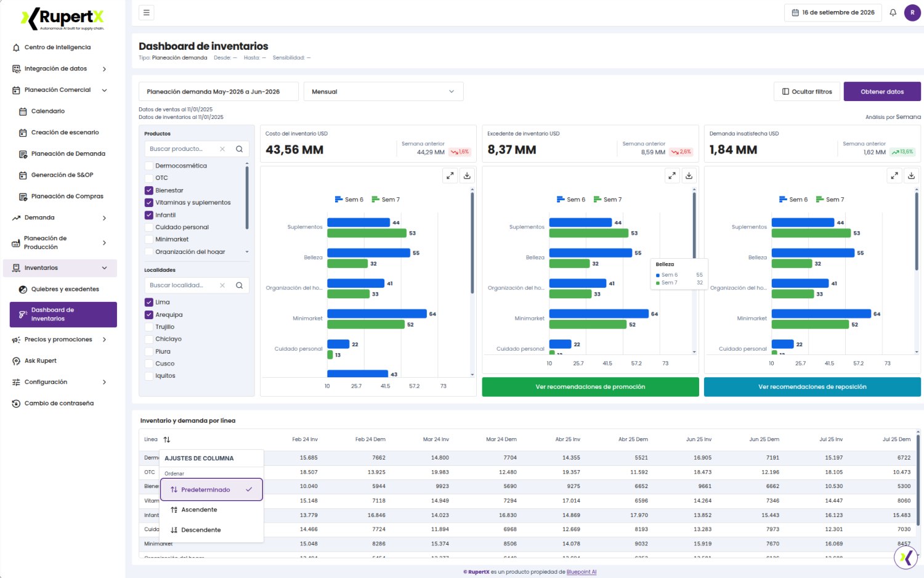This screenshot has width=924, height=578.
Task: Click Ocultar filtros button
Action: 807,92
